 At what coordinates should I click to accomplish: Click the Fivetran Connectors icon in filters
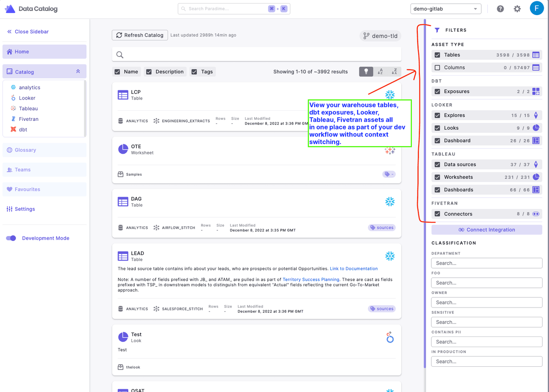click(x=536, y=214)
